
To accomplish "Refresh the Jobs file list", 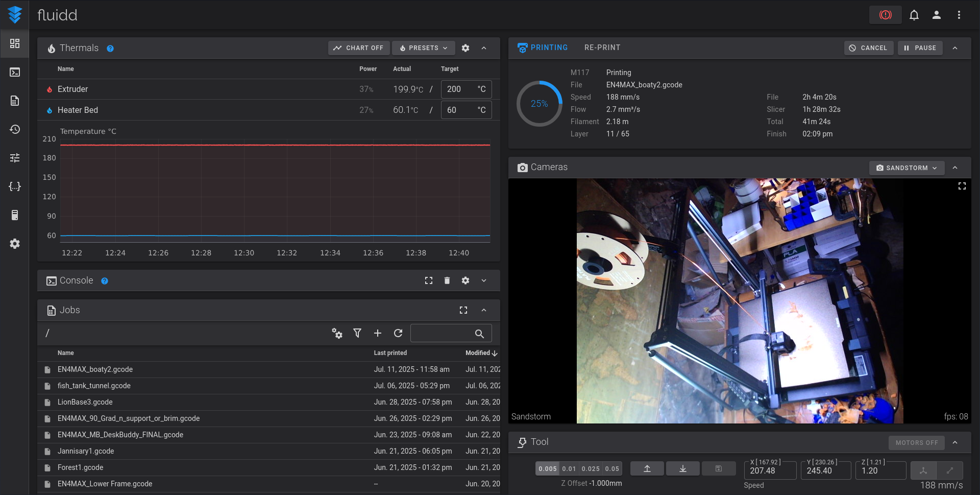I will coord(398,333).
